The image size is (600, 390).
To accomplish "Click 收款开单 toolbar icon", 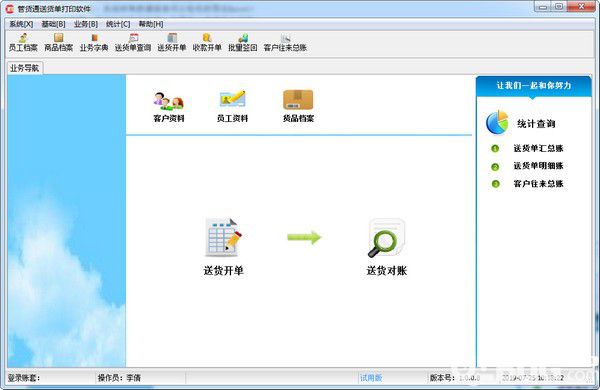I will [207, 42].
